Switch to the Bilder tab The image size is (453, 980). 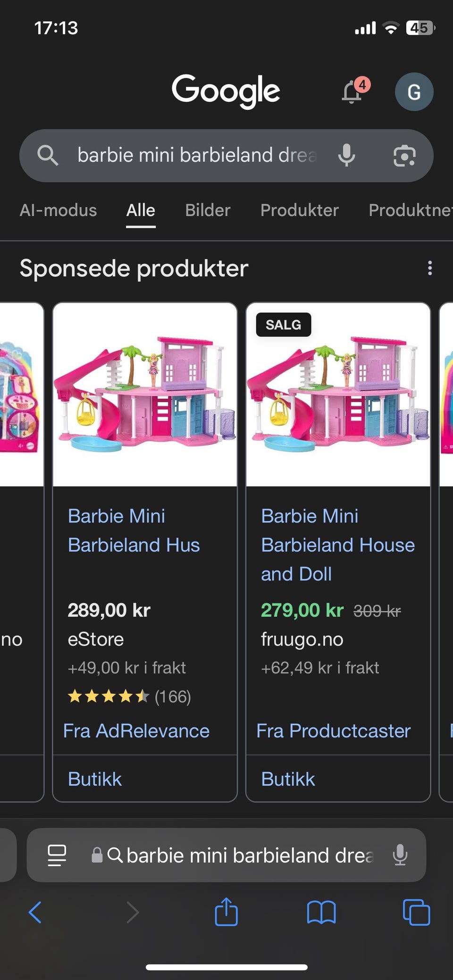tap(208, 210)
